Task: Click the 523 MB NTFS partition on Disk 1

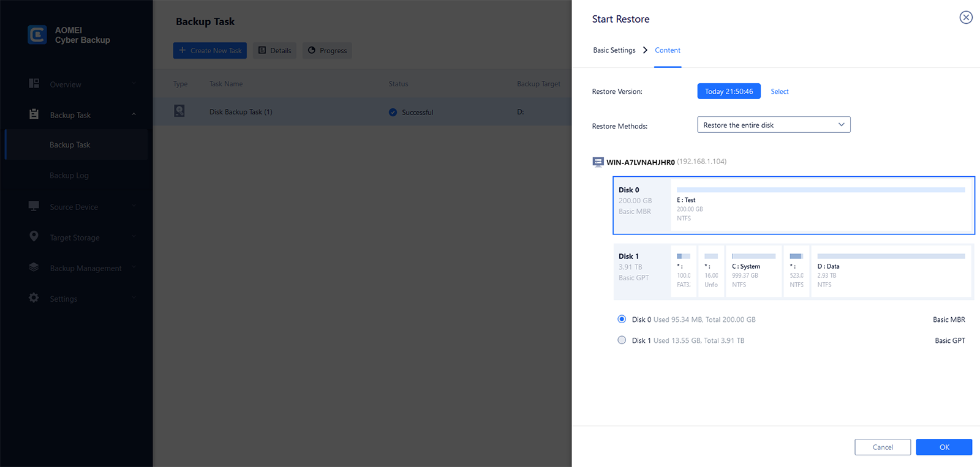Action: 796,271
